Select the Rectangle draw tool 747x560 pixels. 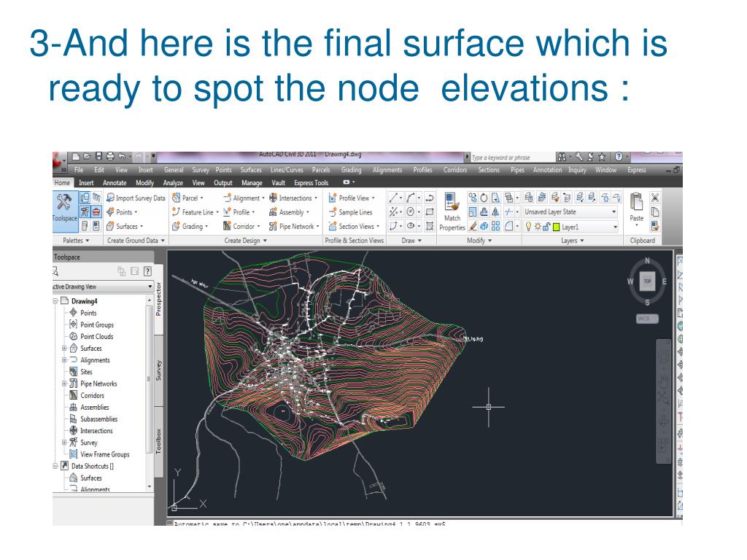429,212
